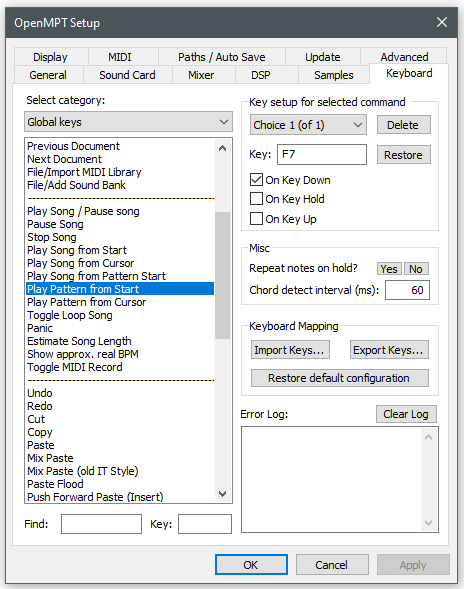The width and height of the screenshot is (464, 589).
Task: Open the Sound Card tab
Action: click(x=127, y=75)
